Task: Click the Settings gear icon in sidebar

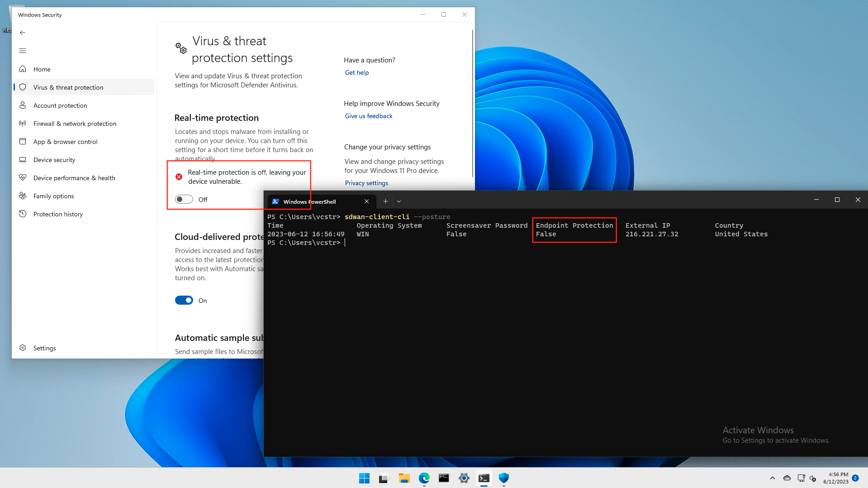Action: [23, 348]
